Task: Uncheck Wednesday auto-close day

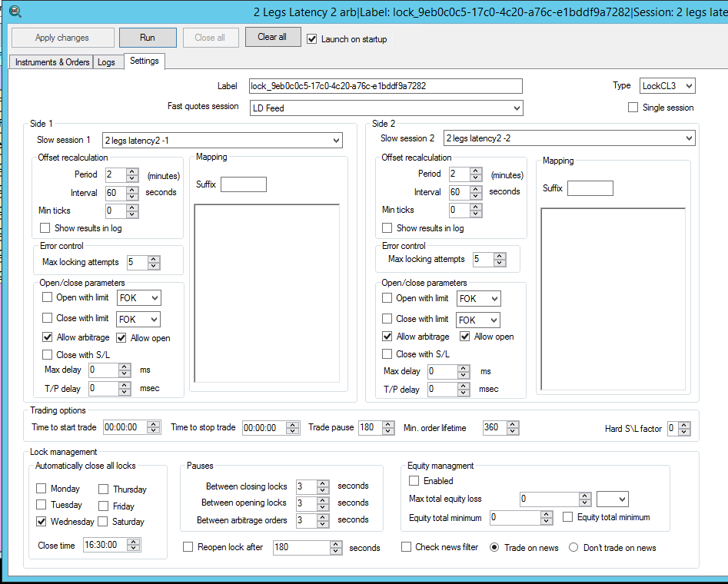Action: [42, 522]
